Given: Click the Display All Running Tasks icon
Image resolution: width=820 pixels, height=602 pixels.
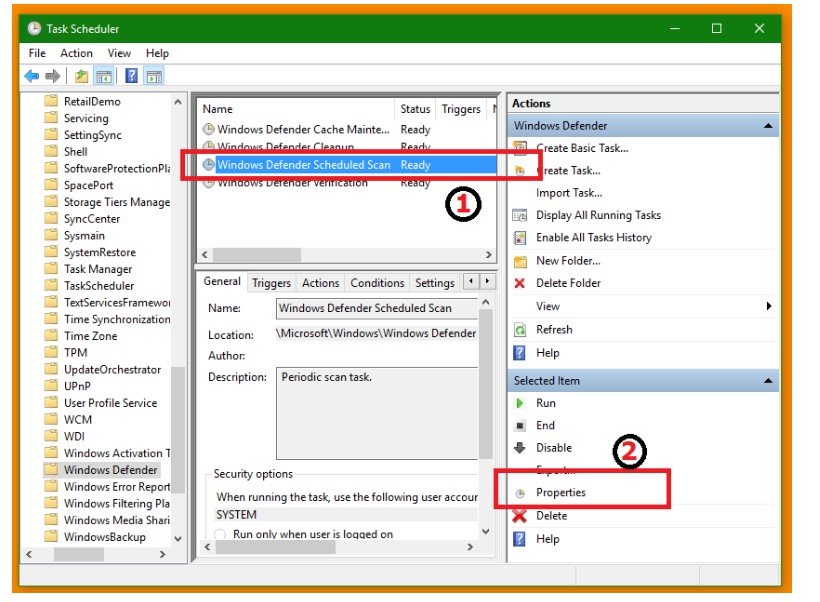Looking at the screenshot, I should (x=520, y=215).
